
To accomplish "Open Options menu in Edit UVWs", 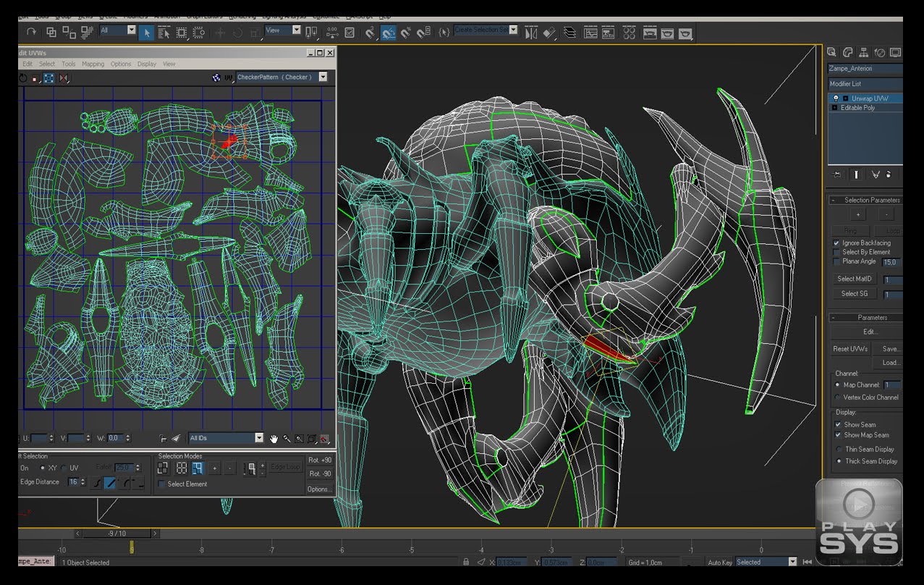I will tap(121, 64).
